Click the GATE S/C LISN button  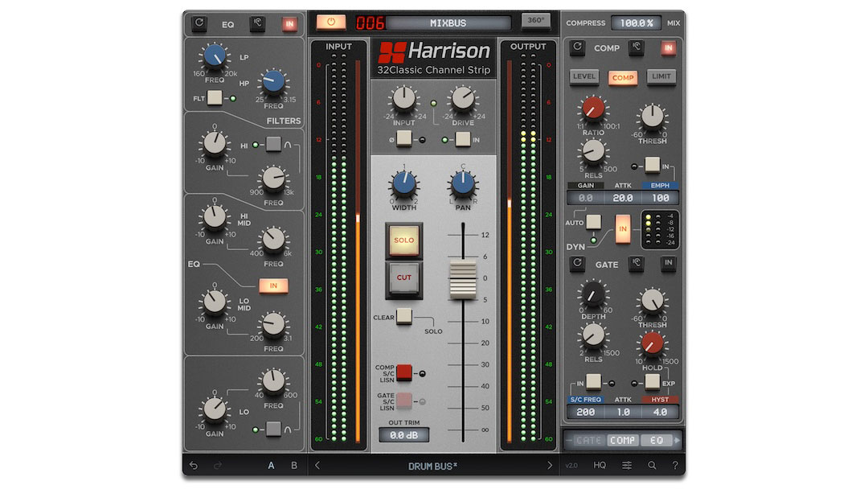[x=404, y=401]
